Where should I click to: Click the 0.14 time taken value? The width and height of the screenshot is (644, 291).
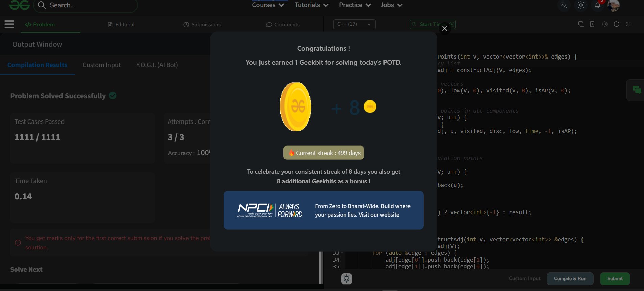pyautogui.click(x=23, y=196)
